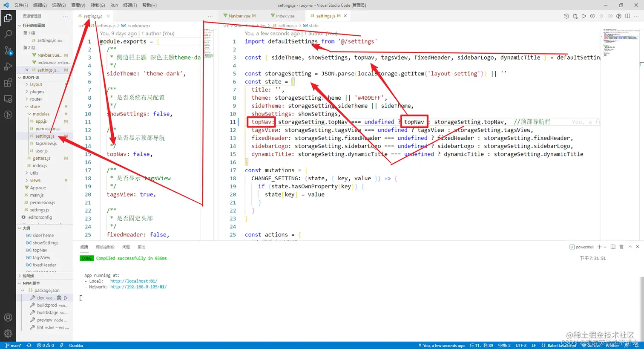Open changes compare icon in editor toolbar
This screenshot has width=644, height=349.
pos(575,16)
